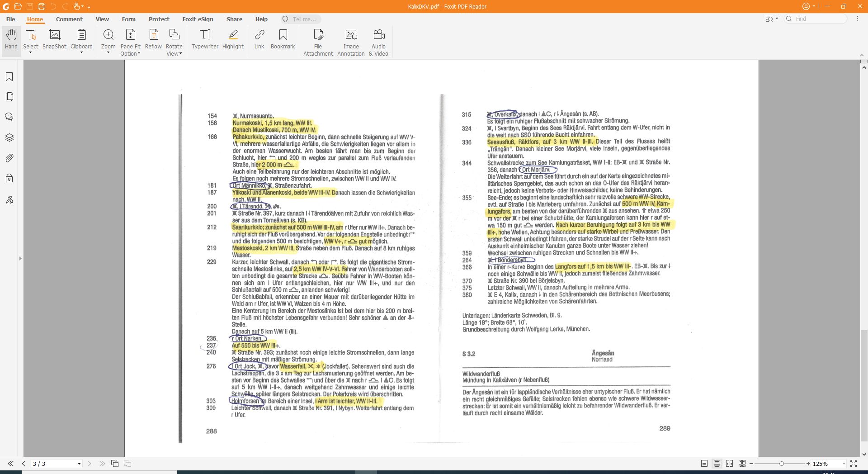Viewport: 868px width, 474px height.
Task: Open the File menu
Action: point(10,19)
